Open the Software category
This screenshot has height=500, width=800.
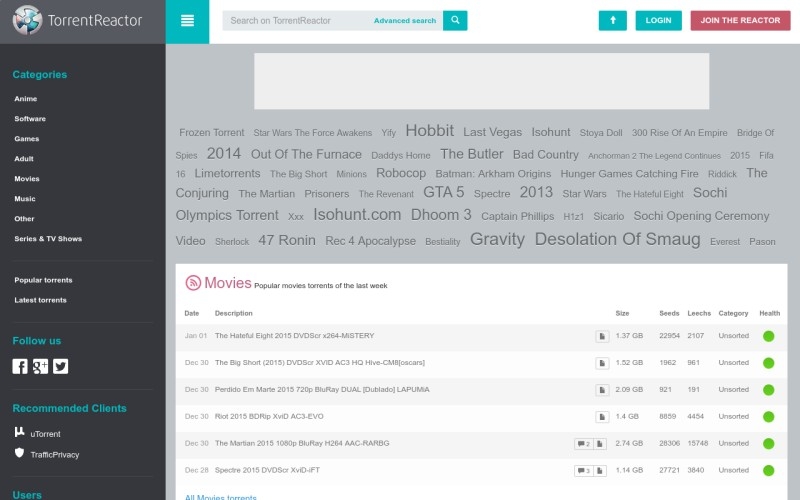[x=30, y=119]
